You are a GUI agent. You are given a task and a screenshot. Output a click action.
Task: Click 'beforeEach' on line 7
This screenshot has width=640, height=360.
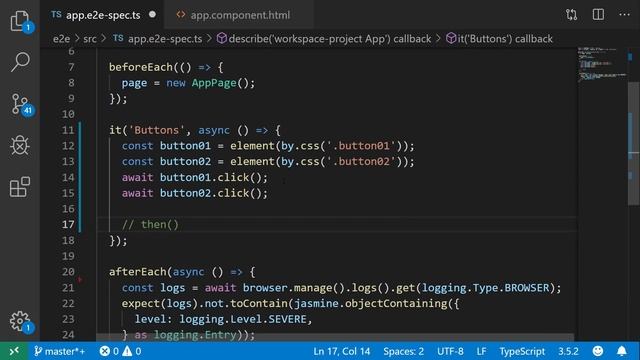tap(141, 67)
